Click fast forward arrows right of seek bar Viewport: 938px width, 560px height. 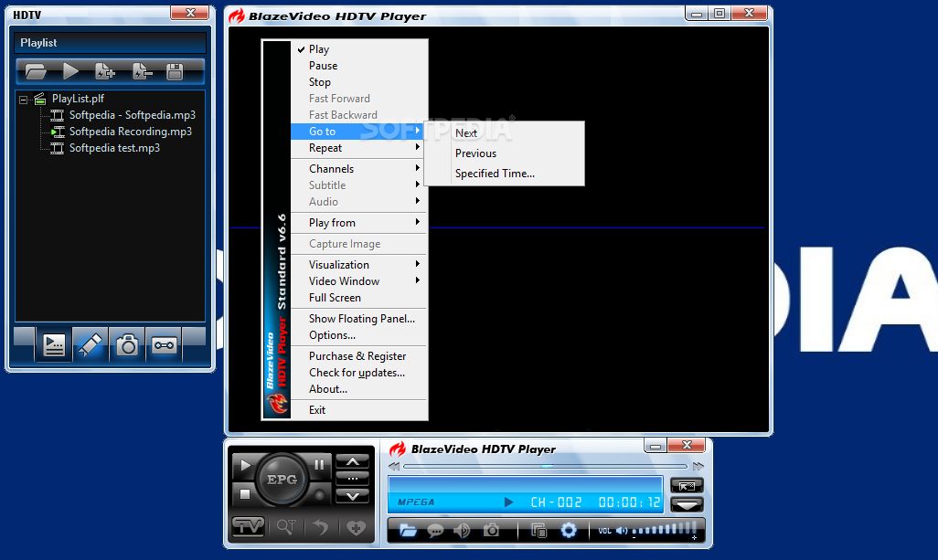(x=698, y=466)
